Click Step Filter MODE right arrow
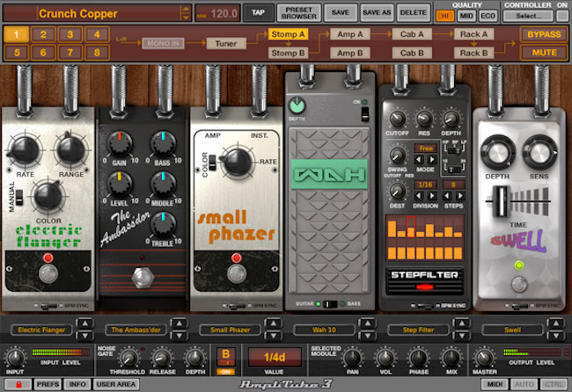The height and width of the screenshot is (392, 572). pos(432,159)
